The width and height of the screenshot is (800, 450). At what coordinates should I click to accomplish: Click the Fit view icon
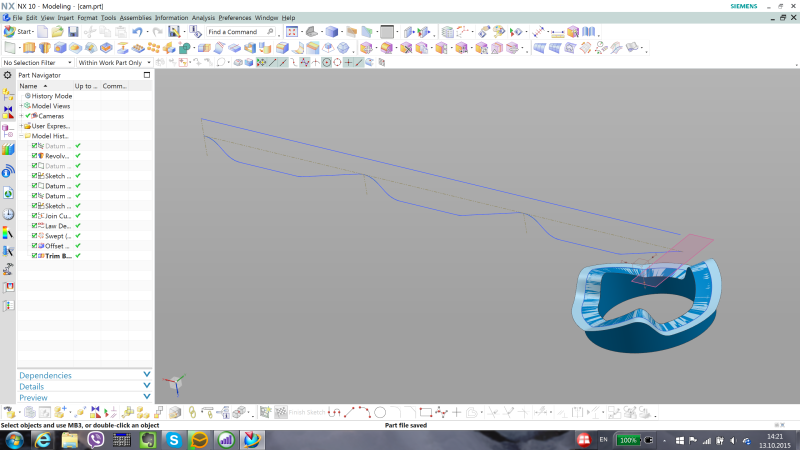click(292, 32)
